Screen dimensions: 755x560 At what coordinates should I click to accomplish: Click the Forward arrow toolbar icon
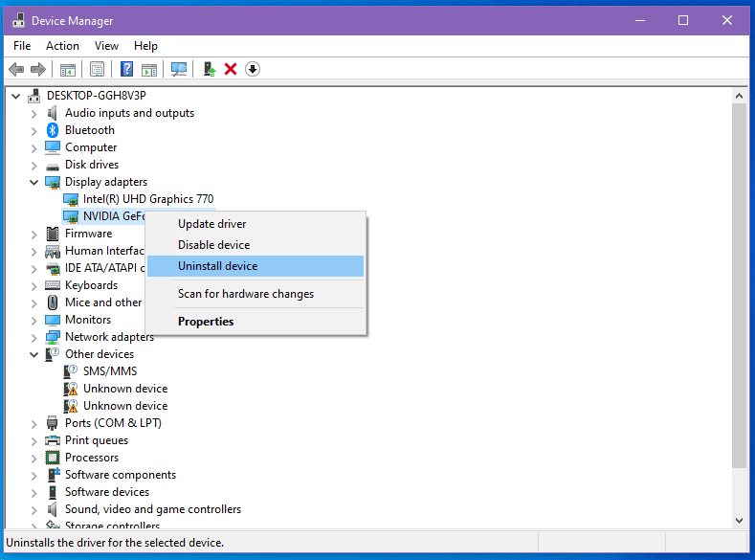[x=38, y=69]
